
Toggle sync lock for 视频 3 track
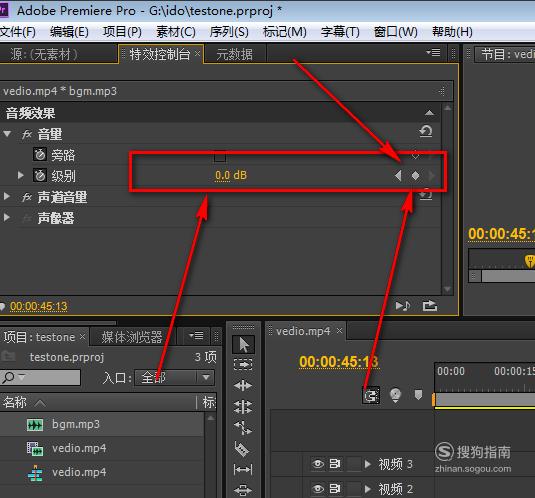pyautogui.click(x=335, y=464)
